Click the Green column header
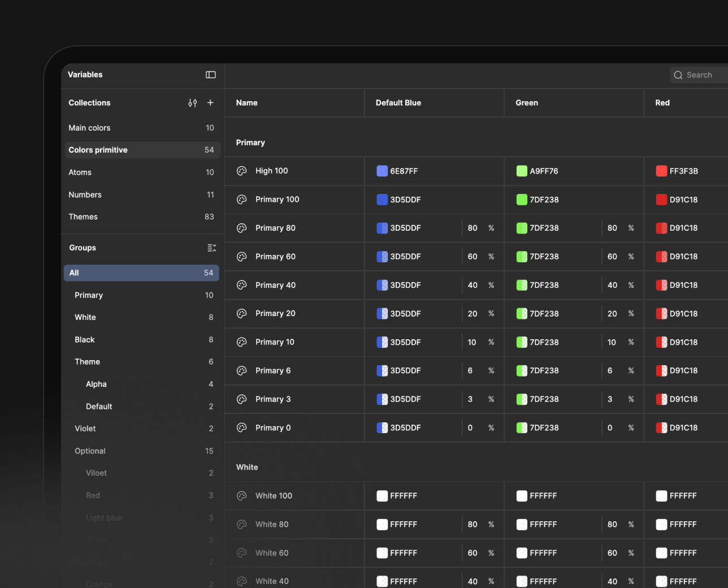This screenshot has height=588, width=728. 527,103
